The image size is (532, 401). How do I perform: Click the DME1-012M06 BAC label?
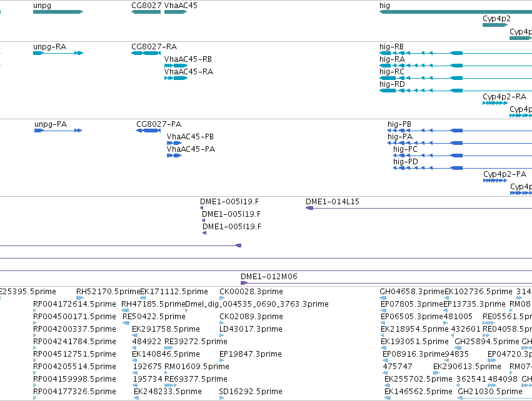[269, 277]
